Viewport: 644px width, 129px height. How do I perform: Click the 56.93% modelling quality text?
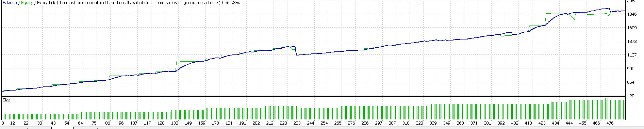tap(232, 3)
